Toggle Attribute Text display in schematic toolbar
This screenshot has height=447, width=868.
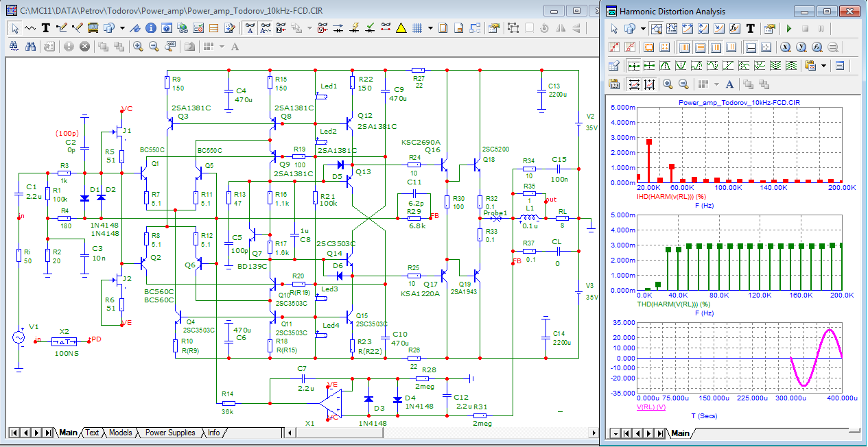(x=250, y=28)
